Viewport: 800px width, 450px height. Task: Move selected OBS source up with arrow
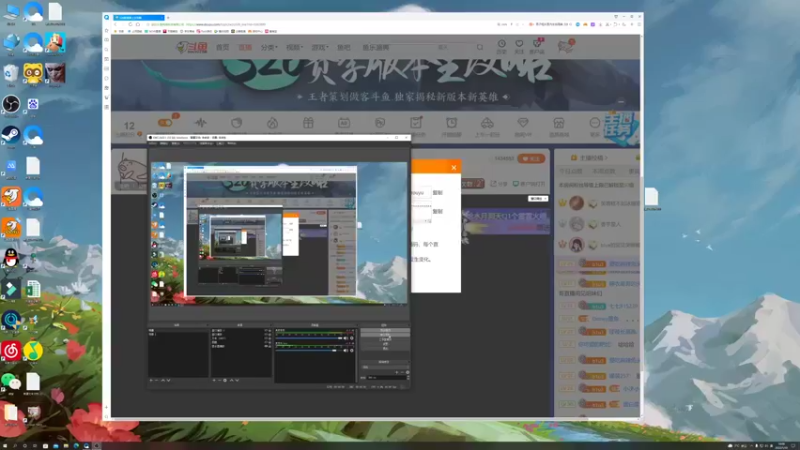pyautogui.click(x=231, y=380)
